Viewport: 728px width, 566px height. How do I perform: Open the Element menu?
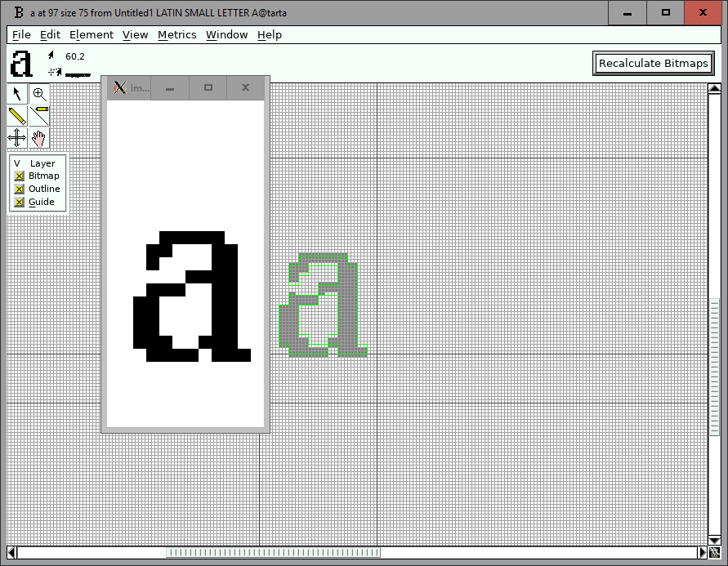[91, 34]
